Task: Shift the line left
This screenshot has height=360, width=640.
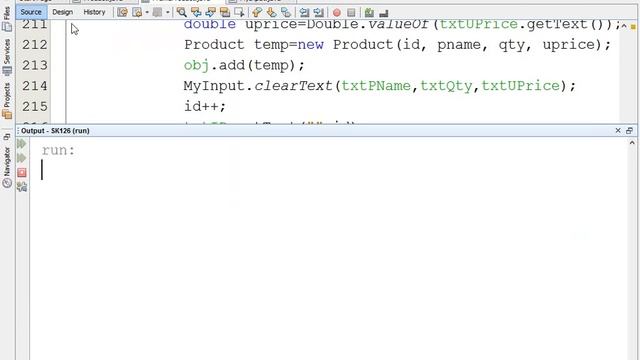Action: click(x=304, y=12)
